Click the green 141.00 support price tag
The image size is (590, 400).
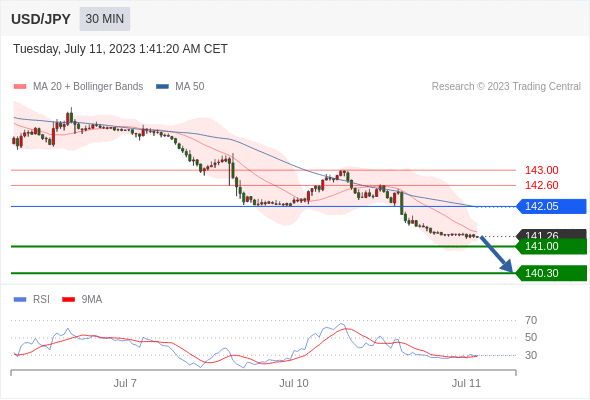coord(551,246)
